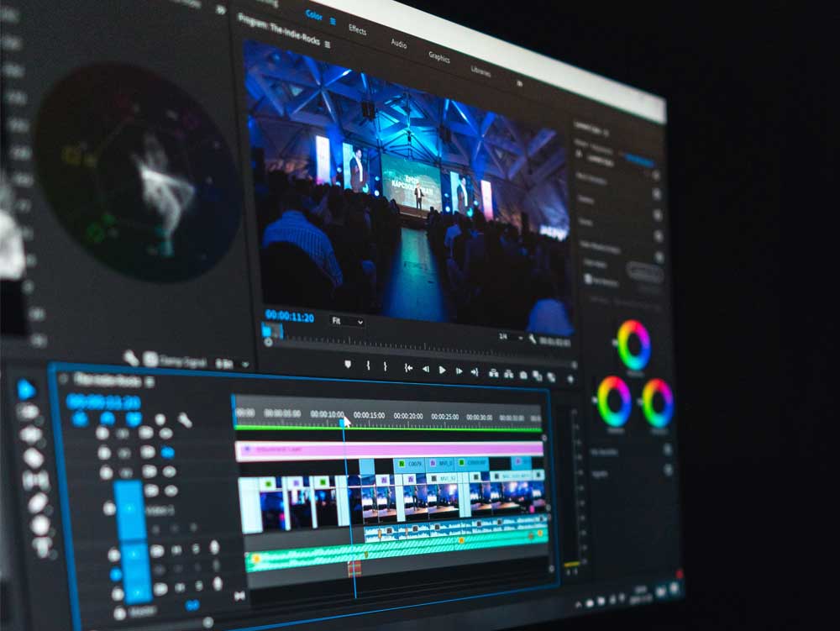840x631 pixels.
Task: Open the button editor plus icon
Action: (570, 379)
